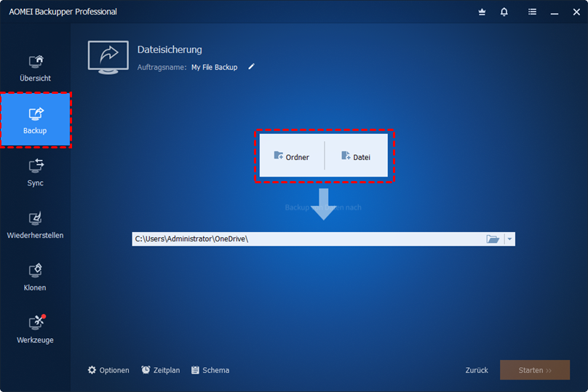This screenshot has height=392, width=588.
Task: Open Zeitplan schedule settings
Action: 161,370
